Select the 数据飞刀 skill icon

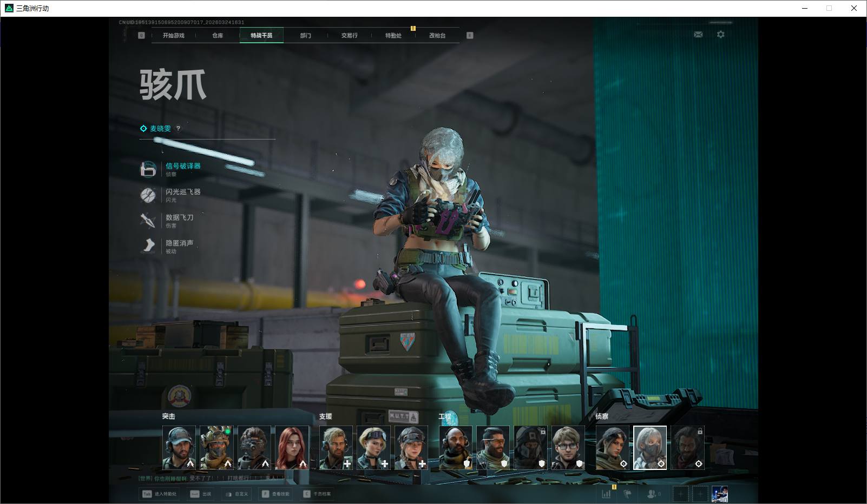point(148,221)
